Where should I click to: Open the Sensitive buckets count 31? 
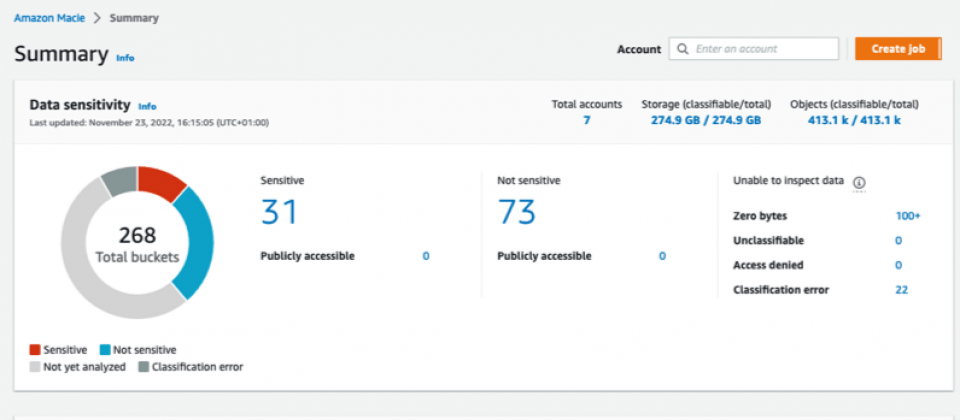(279, 212)
